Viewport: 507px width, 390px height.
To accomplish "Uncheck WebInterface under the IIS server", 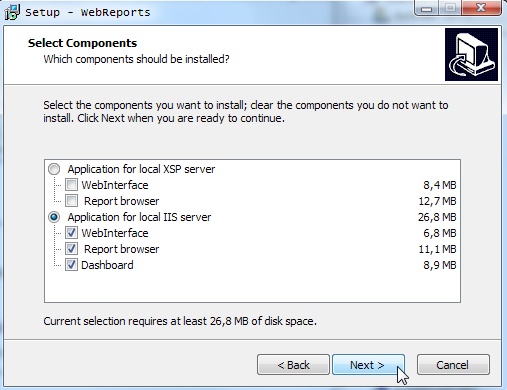I will (x=71, y=233).
